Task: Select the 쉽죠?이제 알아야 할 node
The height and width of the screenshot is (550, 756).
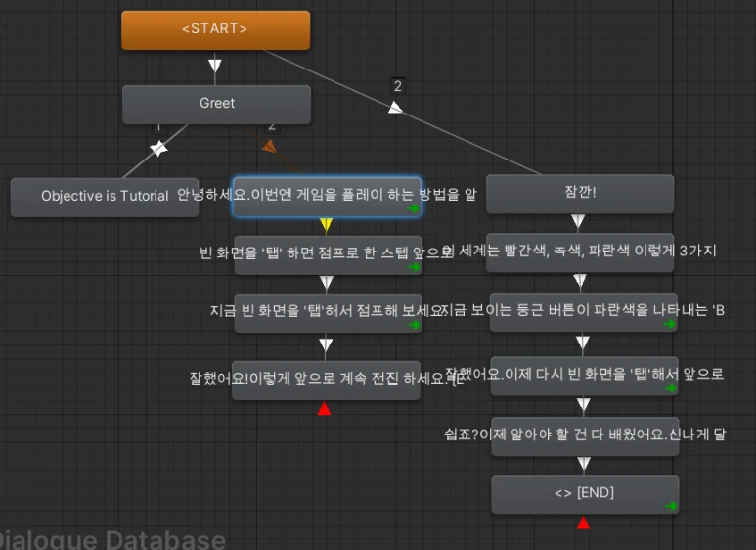Action: pos(585,436)
